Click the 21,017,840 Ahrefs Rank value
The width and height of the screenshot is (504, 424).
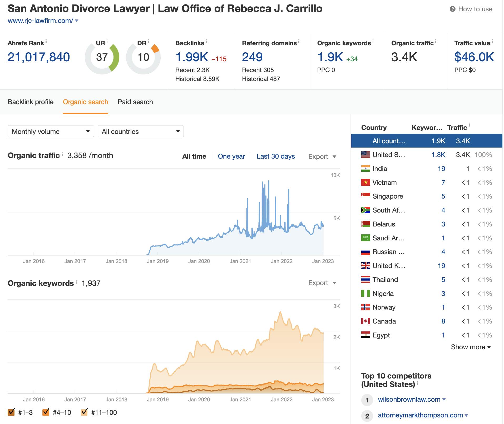pyautogui.click(x=39, y=57)
